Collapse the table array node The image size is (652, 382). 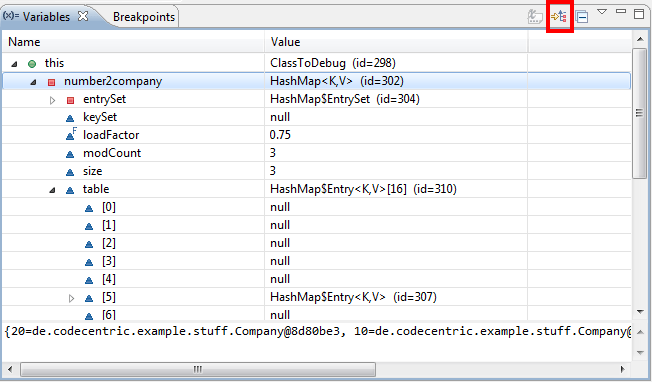52,190
